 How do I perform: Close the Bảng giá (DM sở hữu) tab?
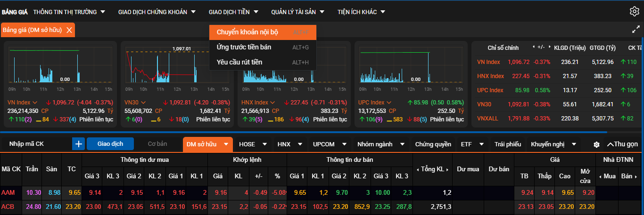coord(69,30)
